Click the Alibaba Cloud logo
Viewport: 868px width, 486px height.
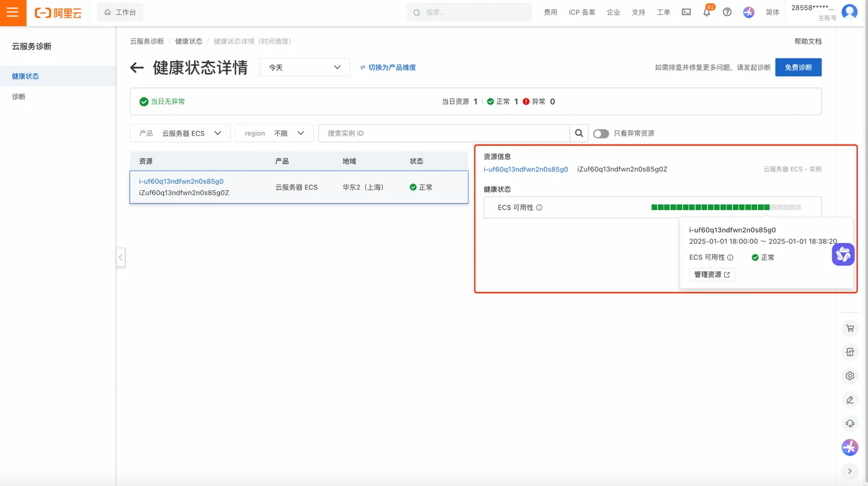coord(58,12)
